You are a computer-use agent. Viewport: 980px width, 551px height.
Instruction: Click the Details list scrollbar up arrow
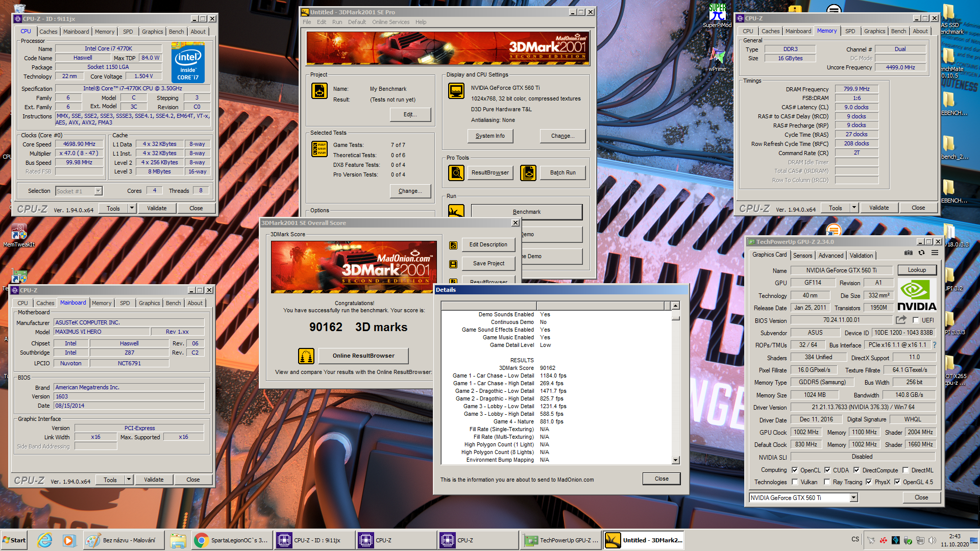click(675, 306)
